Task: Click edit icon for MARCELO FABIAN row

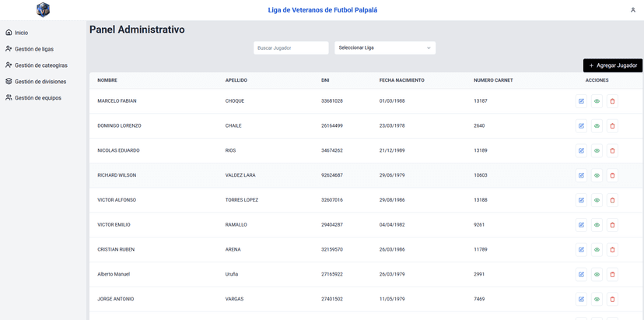Action: click(x=581, y=101)
